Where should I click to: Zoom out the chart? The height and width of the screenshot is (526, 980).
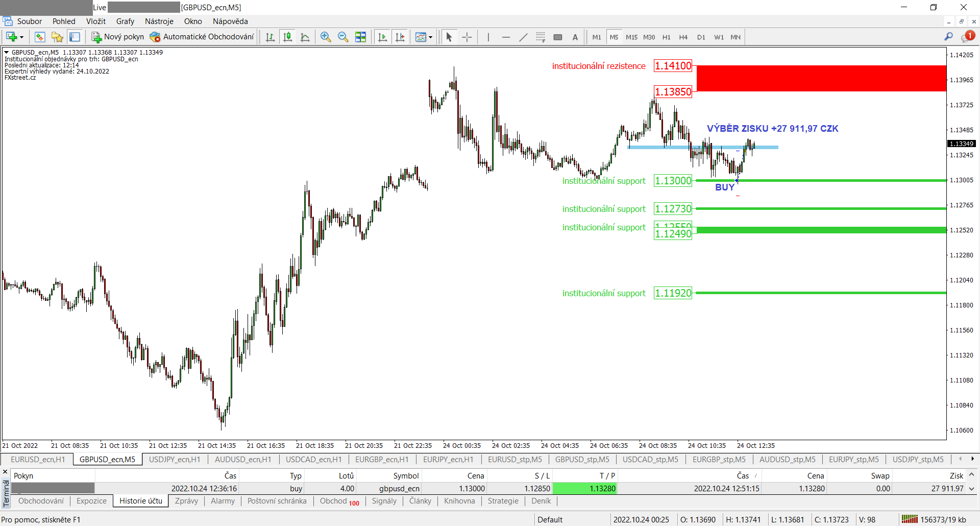click(343, 37)
